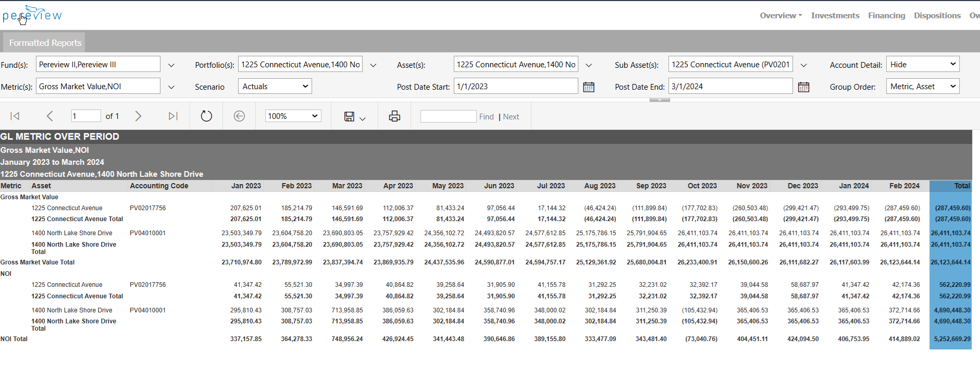Viewport: 980px width, 375px height.
Task: Open the Scenario Actuals dropdown
Action: [x=275, y=87]
